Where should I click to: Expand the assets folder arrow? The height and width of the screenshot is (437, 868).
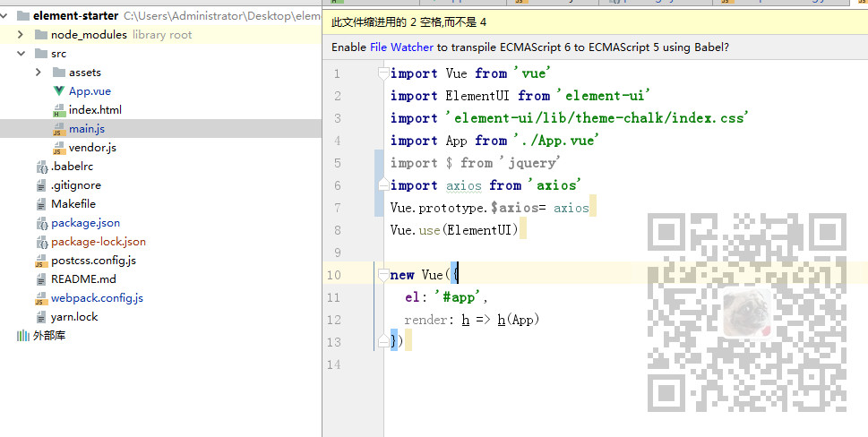click(39, 73)
